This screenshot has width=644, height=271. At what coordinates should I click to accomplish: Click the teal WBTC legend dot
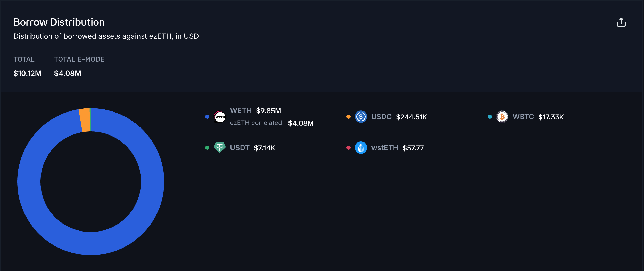click(490, 117)
